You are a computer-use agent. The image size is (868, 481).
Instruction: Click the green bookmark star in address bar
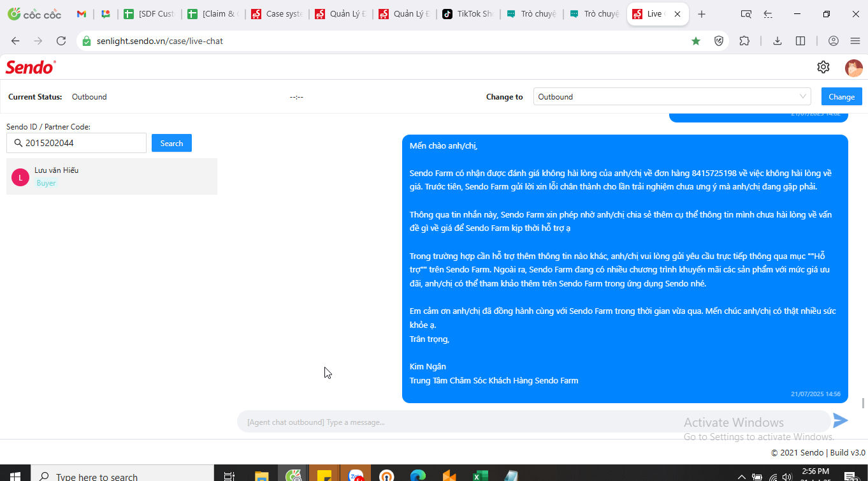pyautogui.click(x=696, y=41)
